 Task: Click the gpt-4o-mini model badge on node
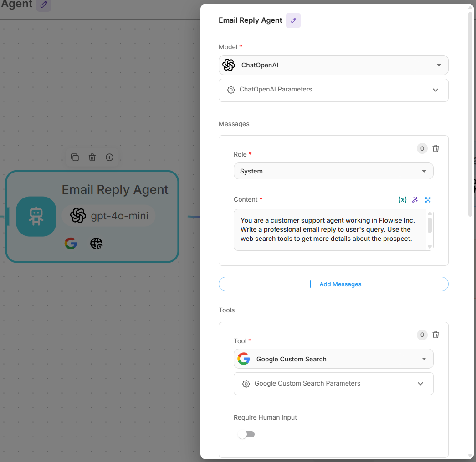(109, 216)
